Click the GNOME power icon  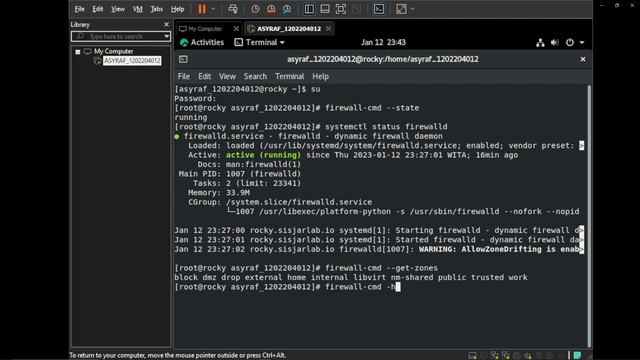point(570,42)
